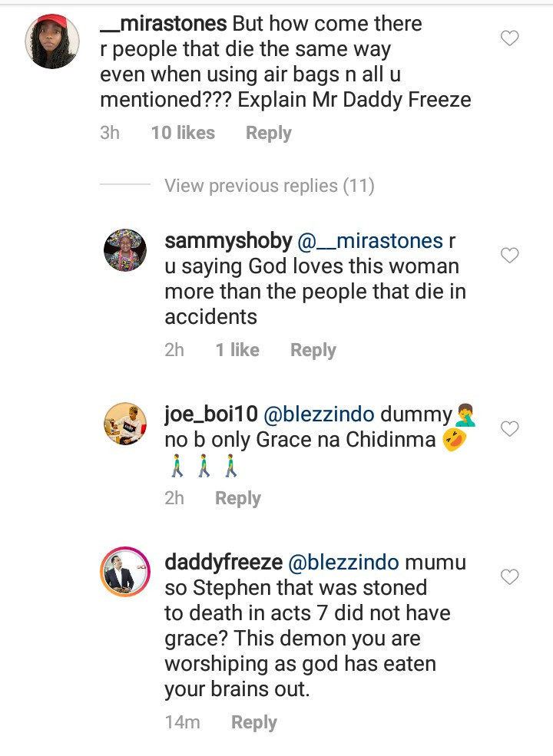Screen dimensions: 553x756
Task: Like the __mirastones comment with heart icon
Action: pos(510,38)
